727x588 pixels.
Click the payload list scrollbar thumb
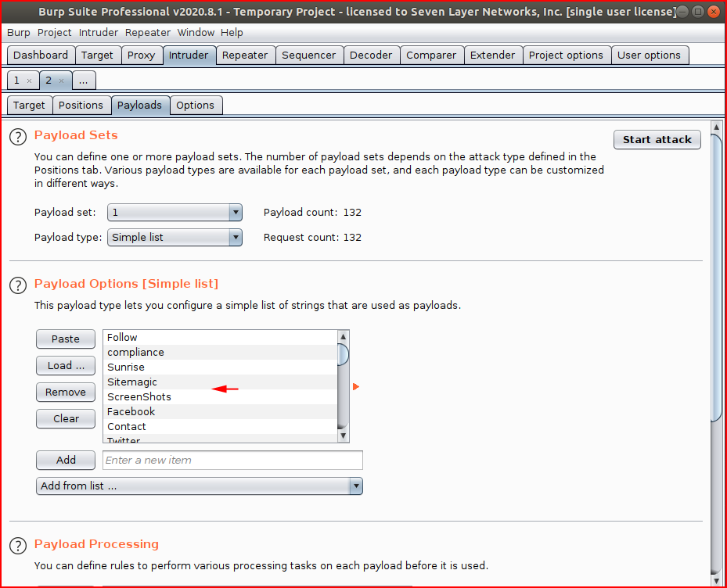pyautogui.click(x=343, y=354)
